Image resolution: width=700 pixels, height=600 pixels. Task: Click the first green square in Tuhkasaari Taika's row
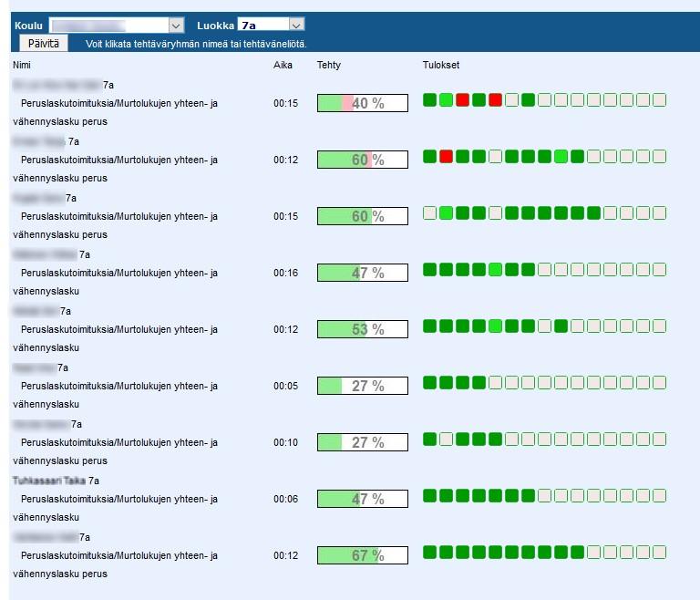click(429, 496)
